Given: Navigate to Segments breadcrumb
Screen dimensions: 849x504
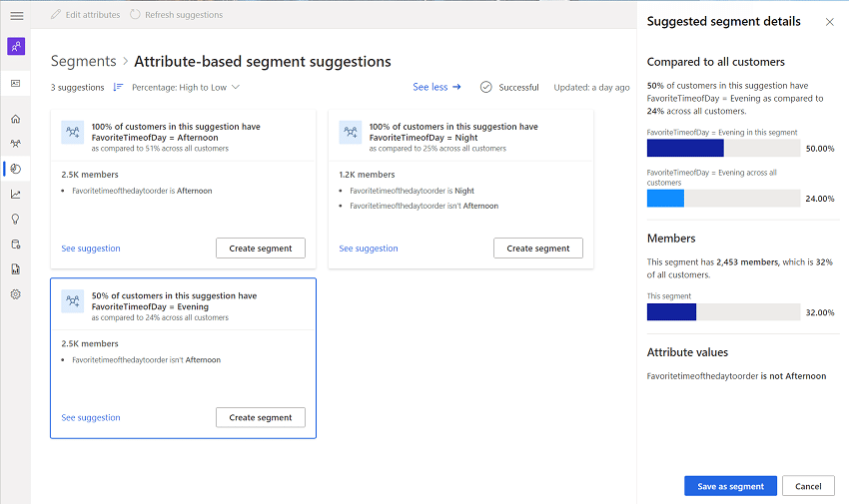Looking at the screenshot, I should pos(83,62).
